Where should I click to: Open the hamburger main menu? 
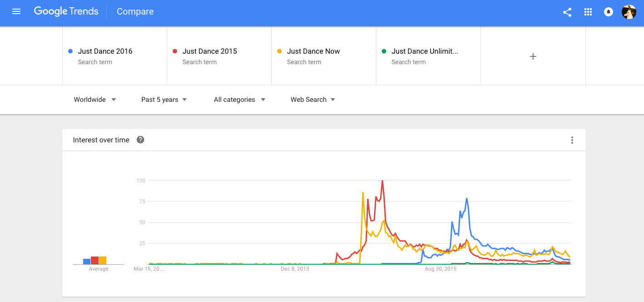click(16, 12)
